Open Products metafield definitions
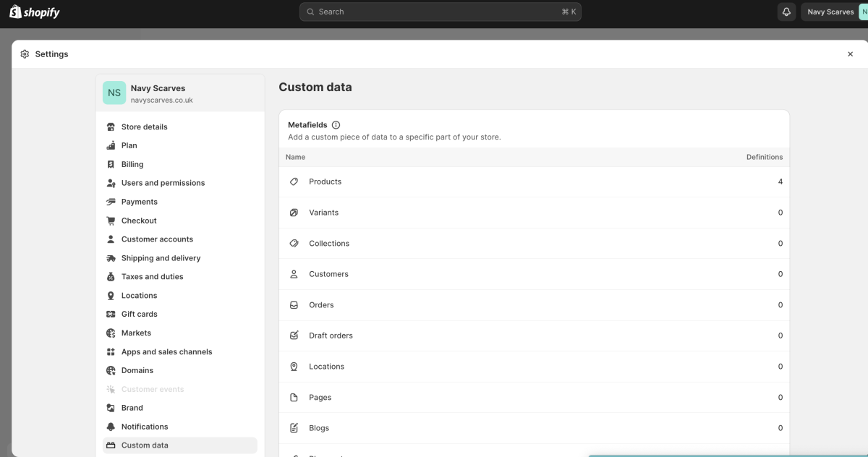Screen dimensions: 868x457 [x=534, y=181]
